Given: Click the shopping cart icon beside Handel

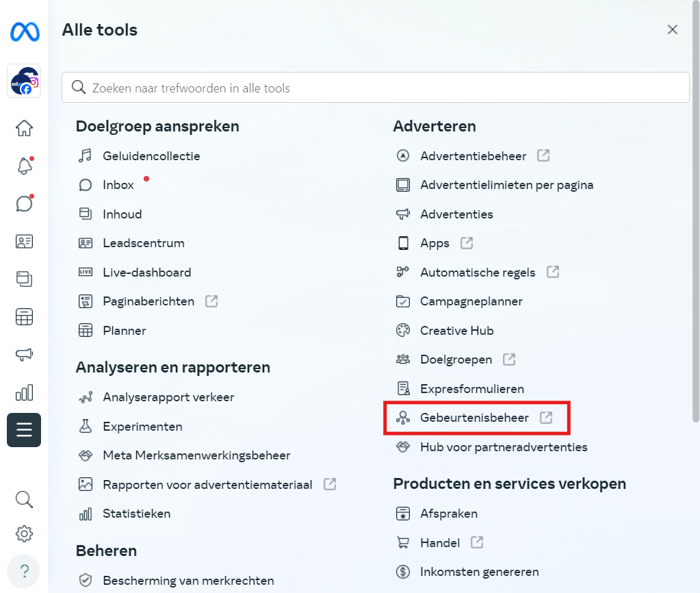Looking at the screenshot, I should pos(402,542).
